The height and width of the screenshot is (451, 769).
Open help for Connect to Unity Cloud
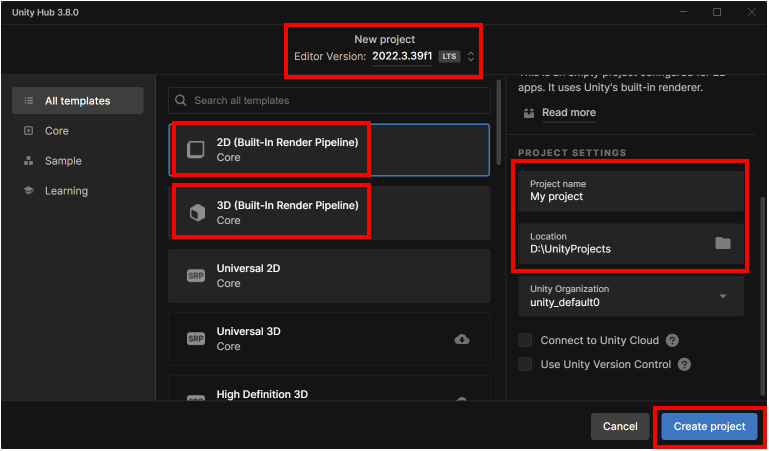click(x=672, y=340)
